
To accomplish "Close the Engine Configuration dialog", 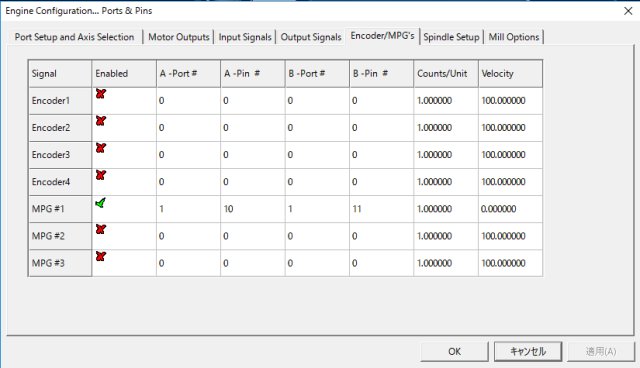I will click(628, 11).
